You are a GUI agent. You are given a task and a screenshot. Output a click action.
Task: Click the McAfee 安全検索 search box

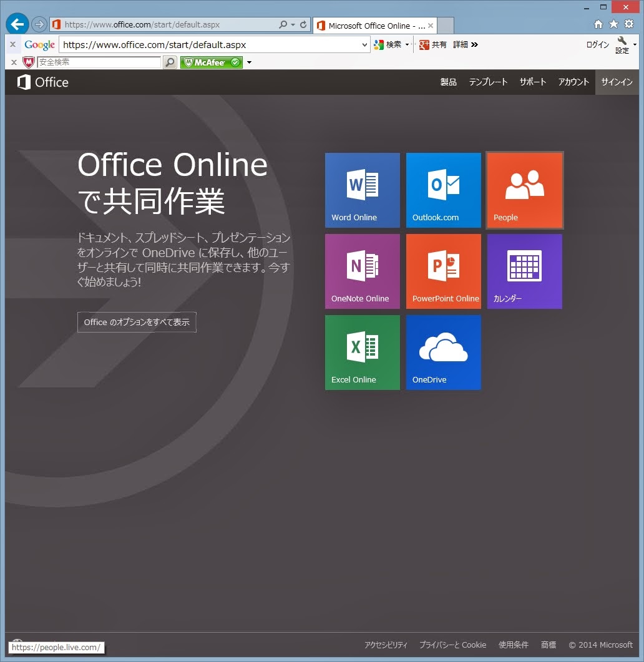99,62
